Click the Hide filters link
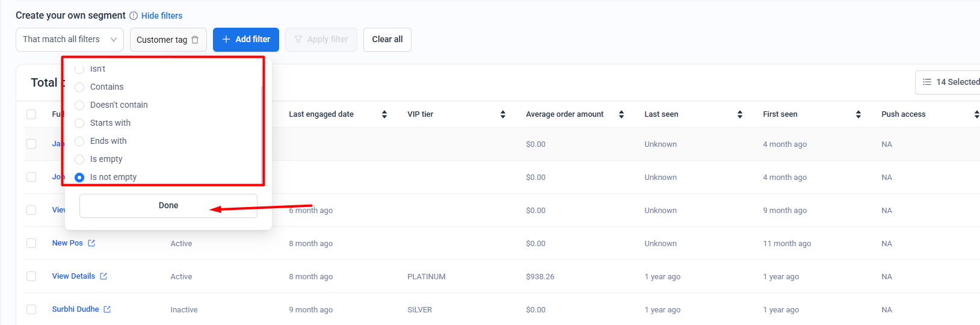 162,16
